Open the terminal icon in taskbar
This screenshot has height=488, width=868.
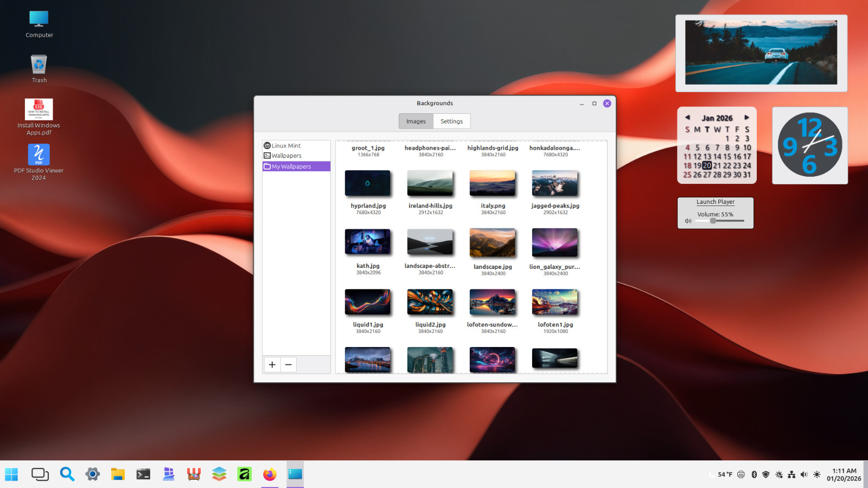tap(143, 474)
